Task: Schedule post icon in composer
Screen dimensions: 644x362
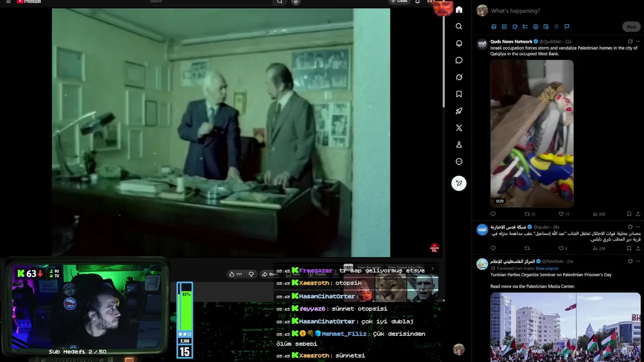Action: 546,27
